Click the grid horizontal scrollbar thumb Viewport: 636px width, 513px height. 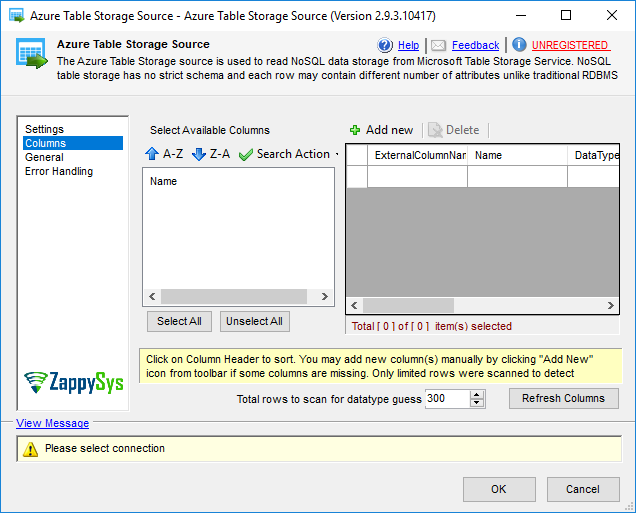tap(408, 305)
